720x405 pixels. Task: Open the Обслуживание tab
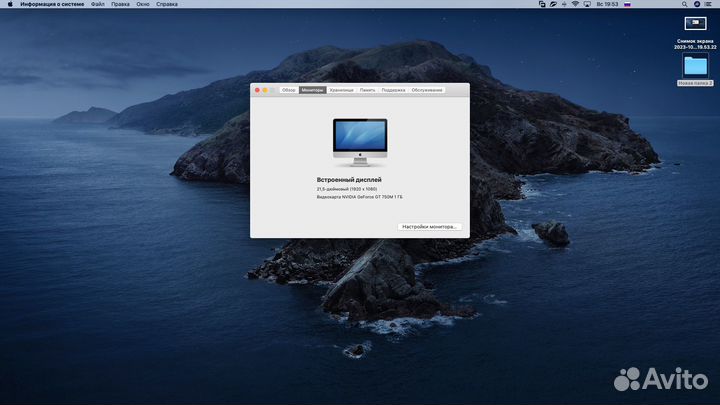(427, 90)
